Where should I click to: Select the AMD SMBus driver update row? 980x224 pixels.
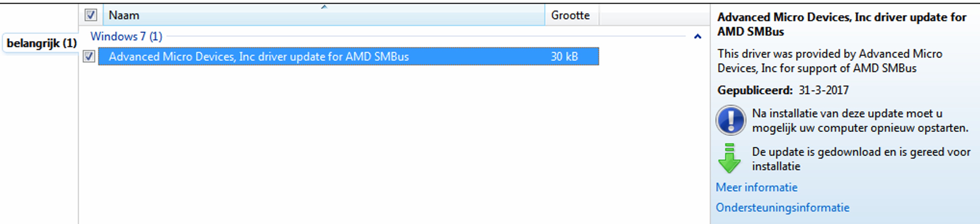[x=349, y=57]
